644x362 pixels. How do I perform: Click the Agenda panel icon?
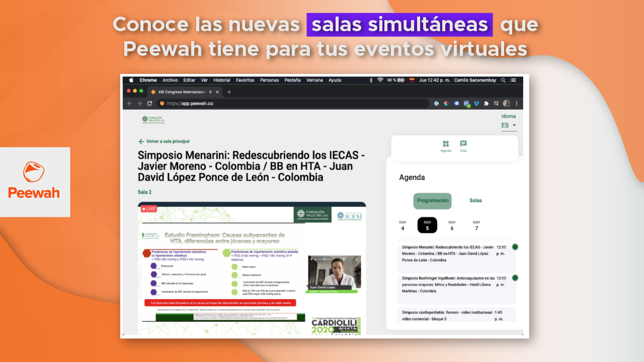[x=446, y=146]
